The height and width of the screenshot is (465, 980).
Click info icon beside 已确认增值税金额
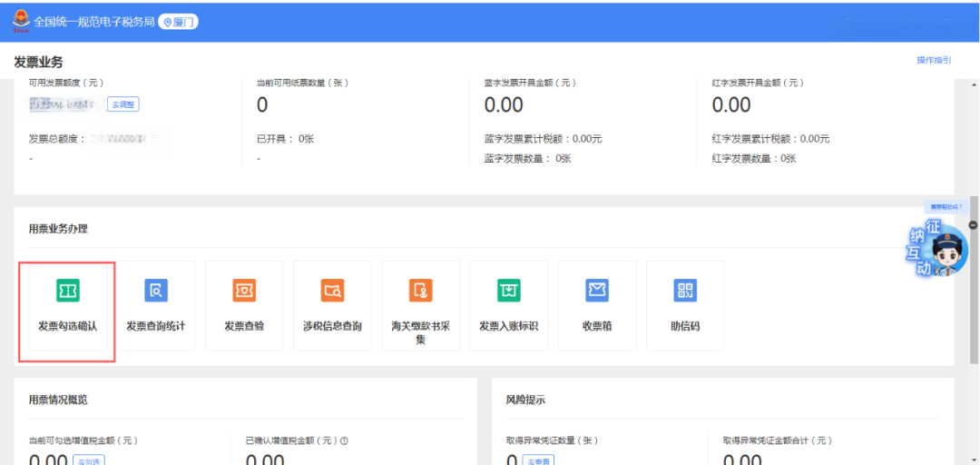[x=345, y=440]
